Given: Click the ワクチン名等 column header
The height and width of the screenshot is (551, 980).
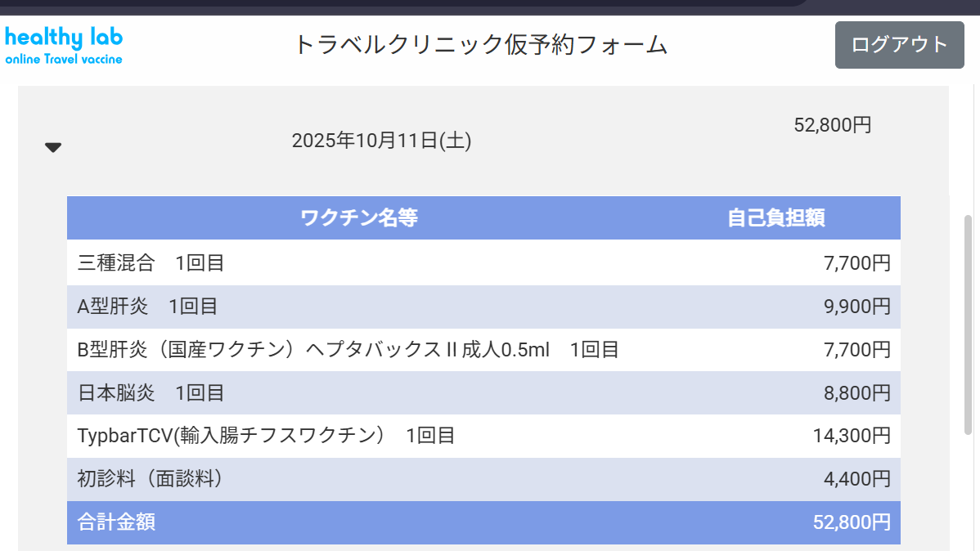Looking at the screenshot, I should 359,218.
